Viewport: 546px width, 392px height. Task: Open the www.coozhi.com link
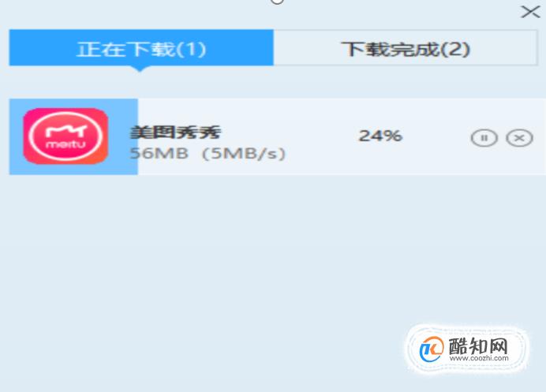(x=479, y=358)
